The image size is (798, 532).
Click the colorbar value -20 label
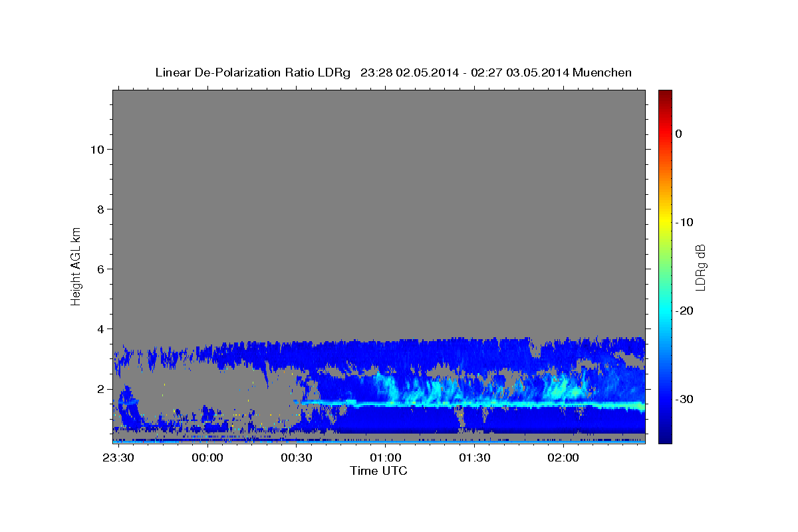click(685, 311)
